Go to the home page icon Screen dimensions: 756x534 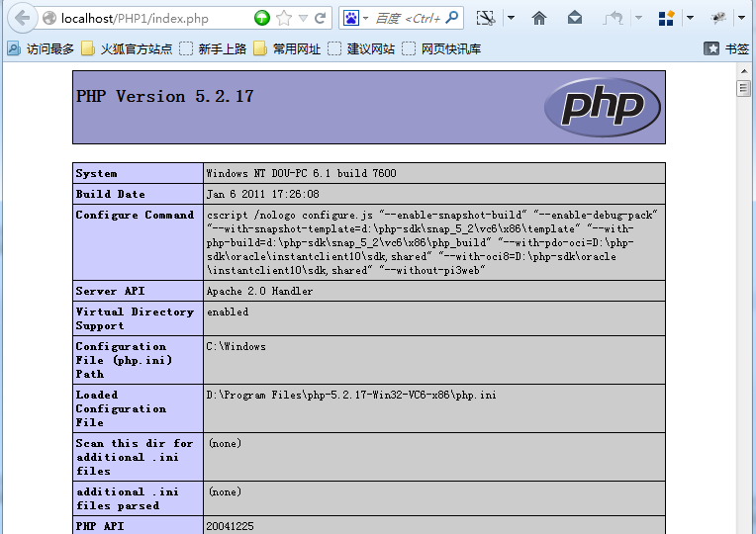[x=539, y=19]
